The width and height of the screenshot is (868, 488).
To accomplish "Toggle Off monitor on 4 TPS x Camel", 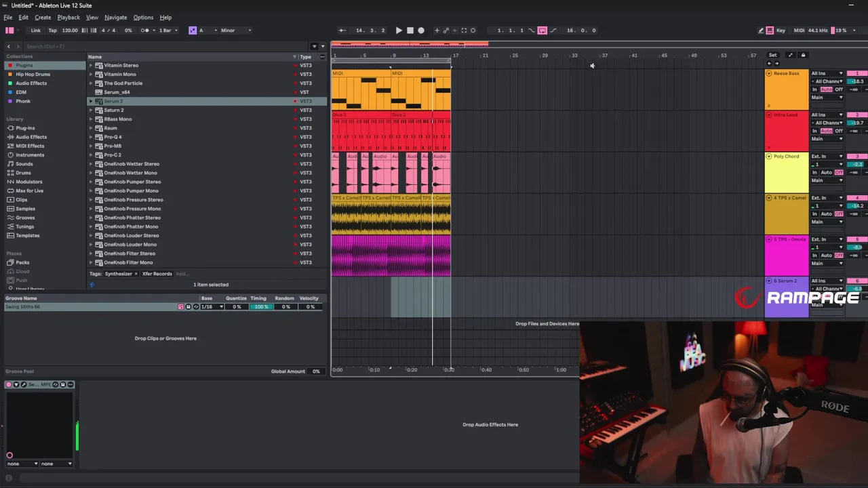I will pos(839,213).
